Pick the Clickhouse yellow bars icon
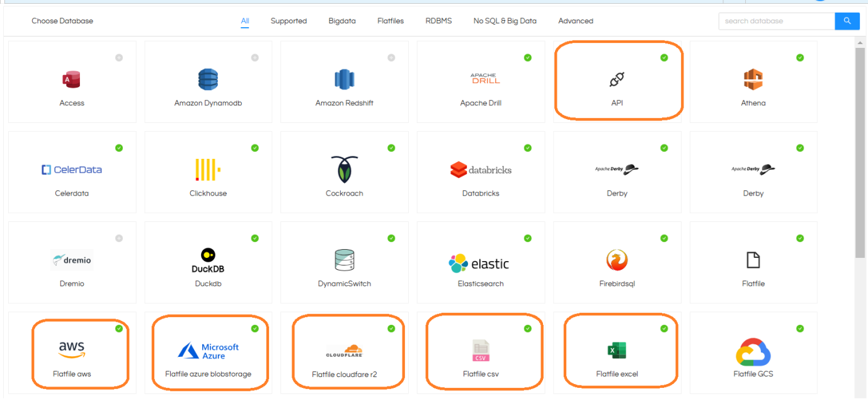The height and width of the screenshot is (408, 868). (208, 170)
